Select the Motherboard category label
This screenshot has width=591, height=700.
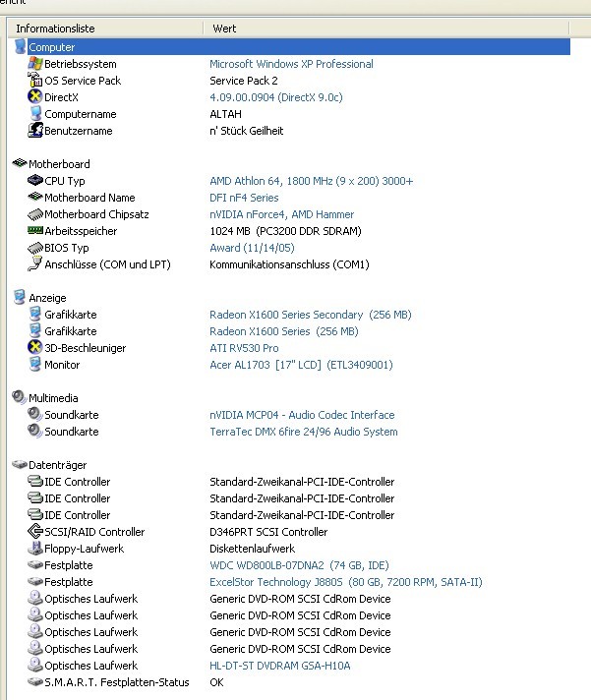[59, 164]
